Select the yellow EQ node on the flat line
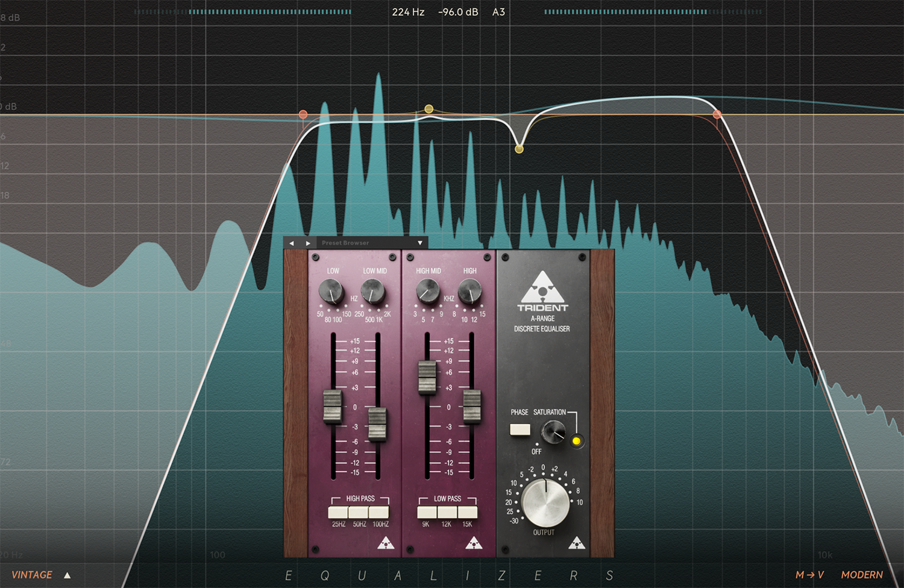This screenshot has height=588, width=904. [428, 109]
